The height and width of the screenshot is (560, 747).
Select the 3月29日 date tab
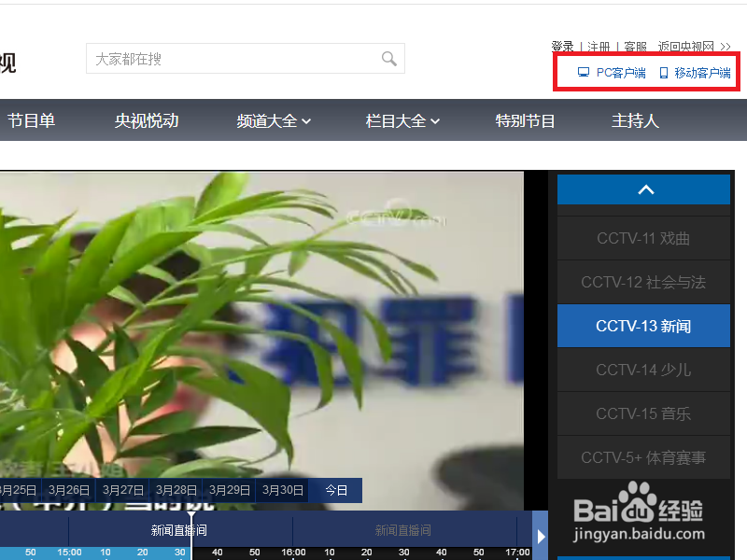pyautogui.click(x=230, y=491)
